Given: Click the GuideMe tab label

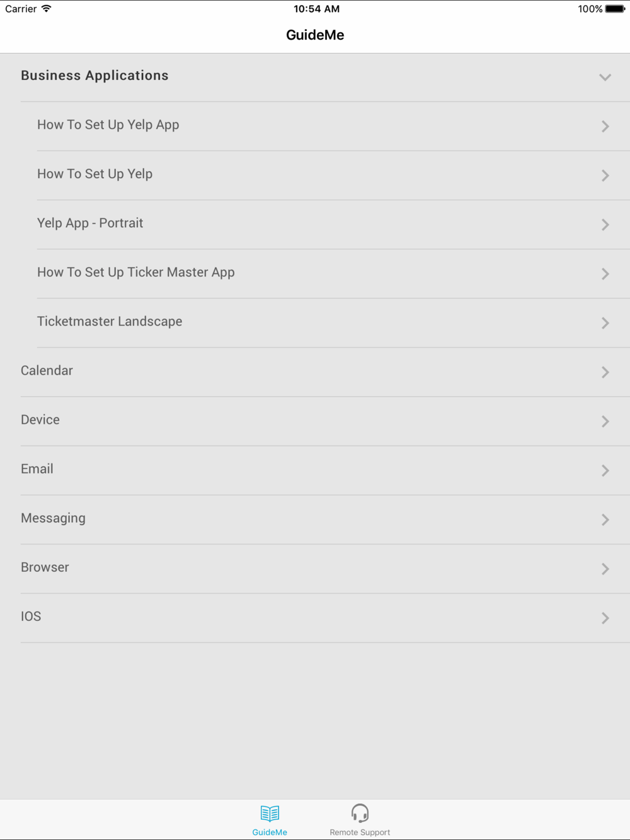Looking at the screenshot, I should 270,832.
